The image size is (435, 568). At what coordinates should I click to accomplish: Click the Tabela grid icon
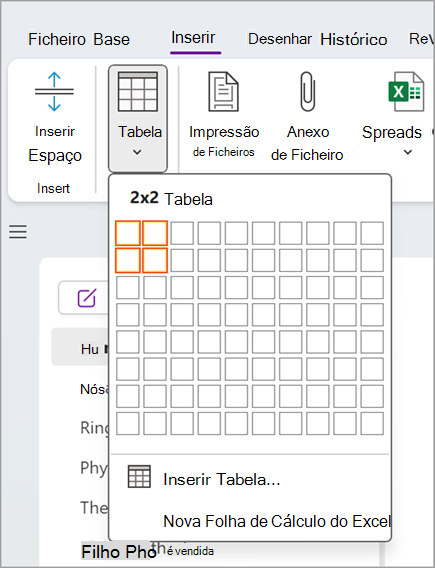tap(138, 91)
